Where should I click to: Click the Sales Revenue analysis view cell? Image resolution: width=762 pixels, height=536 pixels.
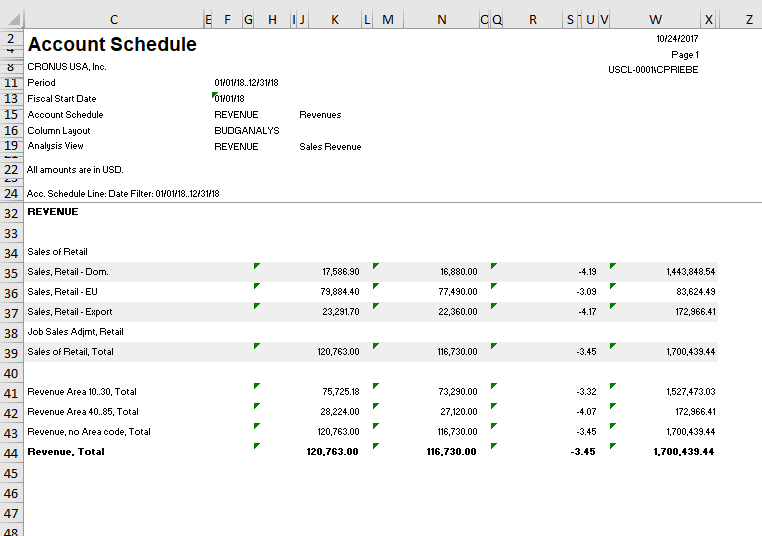330,147
